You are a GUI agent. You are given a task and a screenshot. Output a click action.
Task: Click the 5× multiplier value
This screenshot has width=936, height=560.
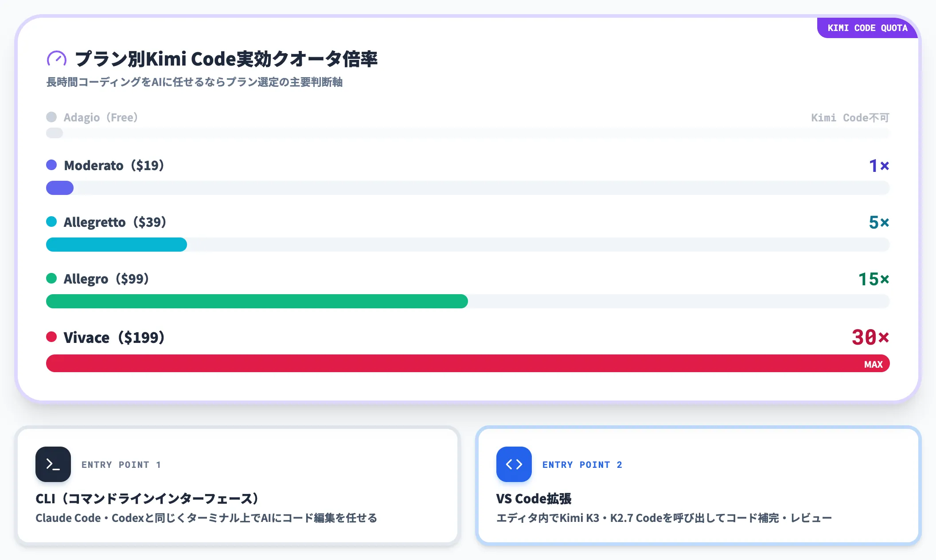coord(879,222)
